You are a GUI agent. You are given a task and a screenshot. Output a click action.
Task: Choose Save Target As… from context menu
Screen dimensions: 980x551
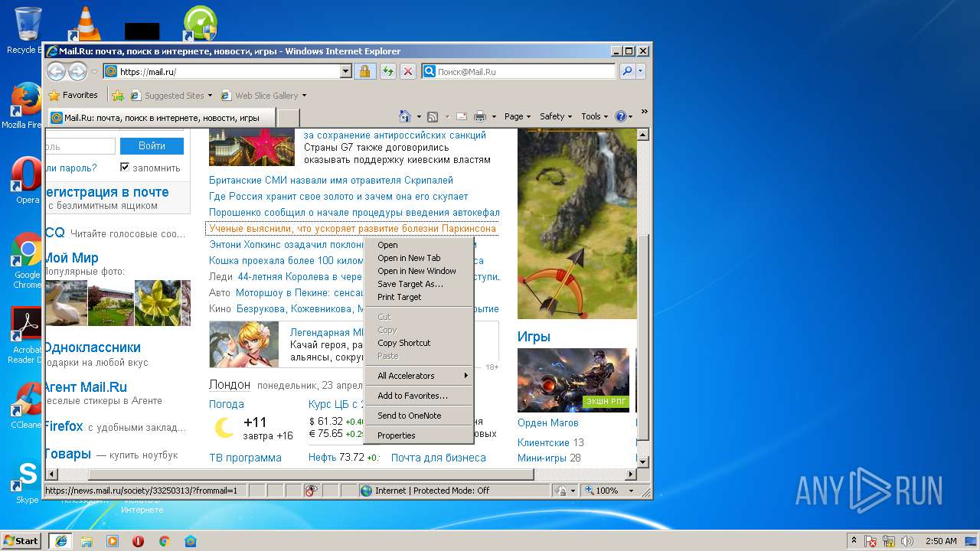[419, 284]
